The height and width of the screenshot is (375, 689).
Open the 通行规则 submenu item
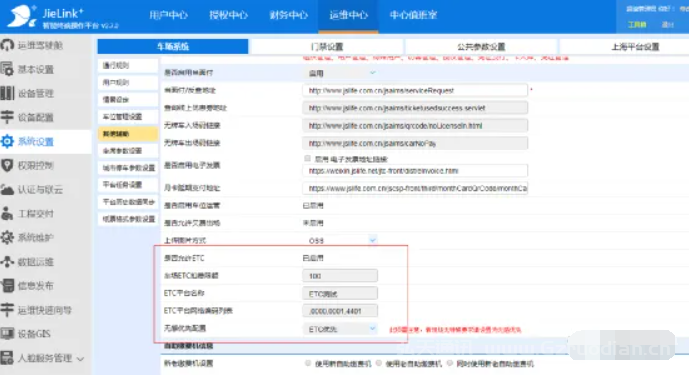[128, 66]
